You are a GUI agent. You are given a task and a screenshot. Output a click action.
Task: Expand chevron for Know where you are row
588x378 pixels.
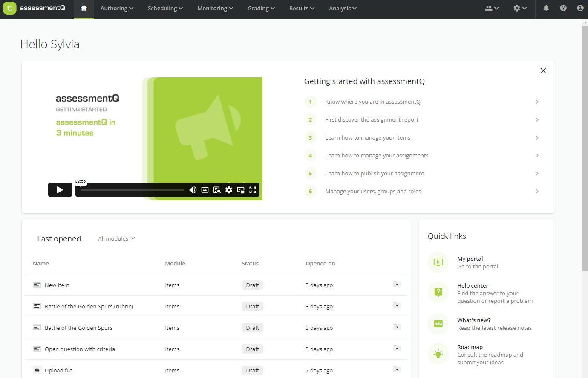tap(537, 102)
